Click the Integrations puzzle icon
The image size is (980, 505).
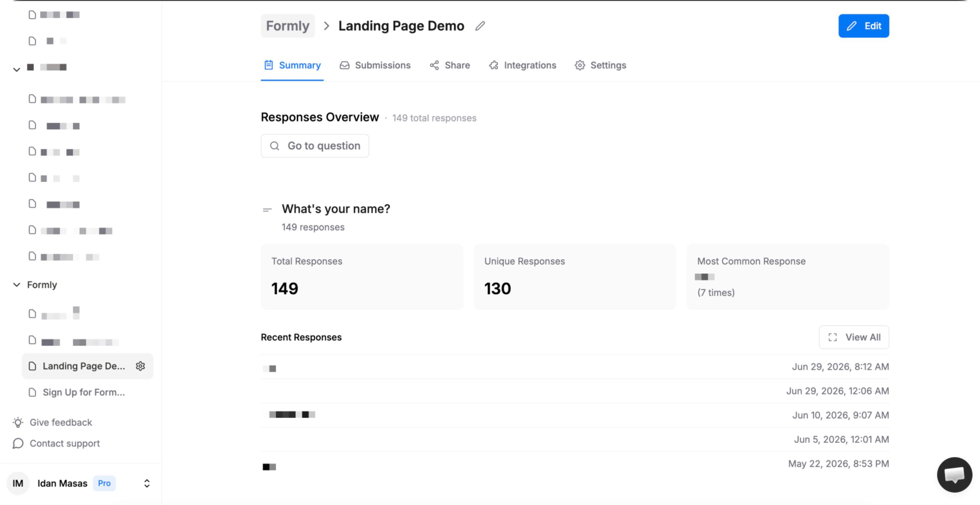coord(494,65)
